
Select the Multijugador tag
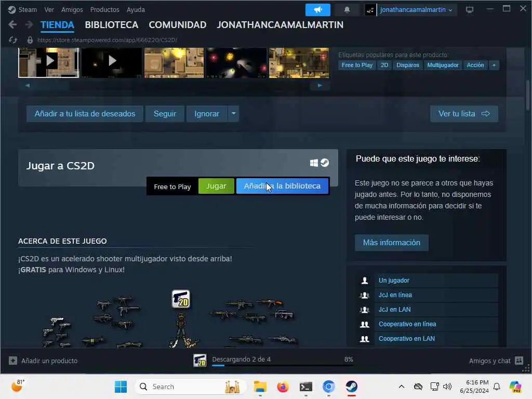[x=443, y=65]
